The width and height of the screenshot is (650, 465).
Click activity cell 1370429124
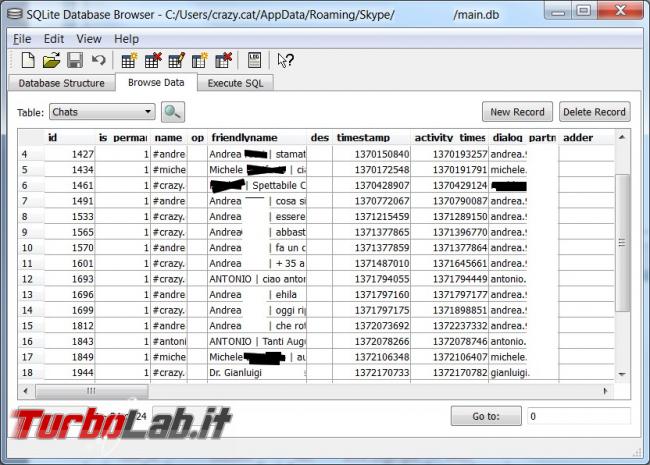[449, 185]
